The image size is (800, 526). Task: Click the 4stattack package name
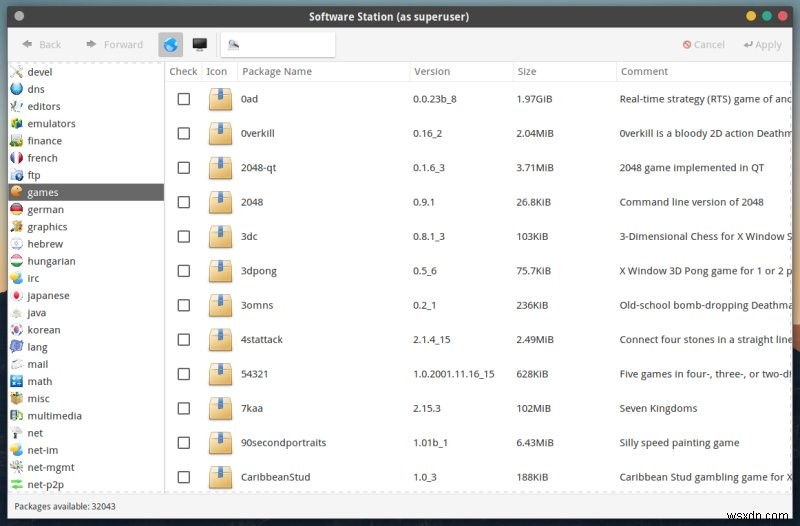pos(262,340)
